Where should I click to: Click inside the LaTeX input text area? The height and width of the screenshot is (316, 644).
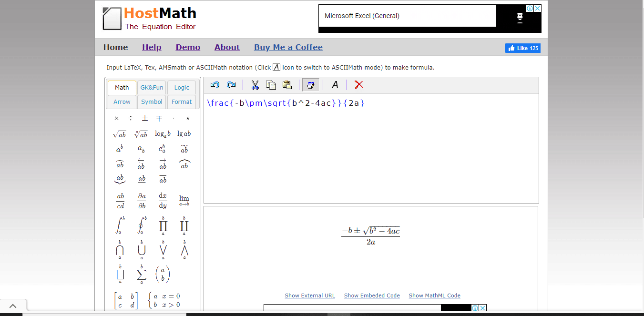371,153
